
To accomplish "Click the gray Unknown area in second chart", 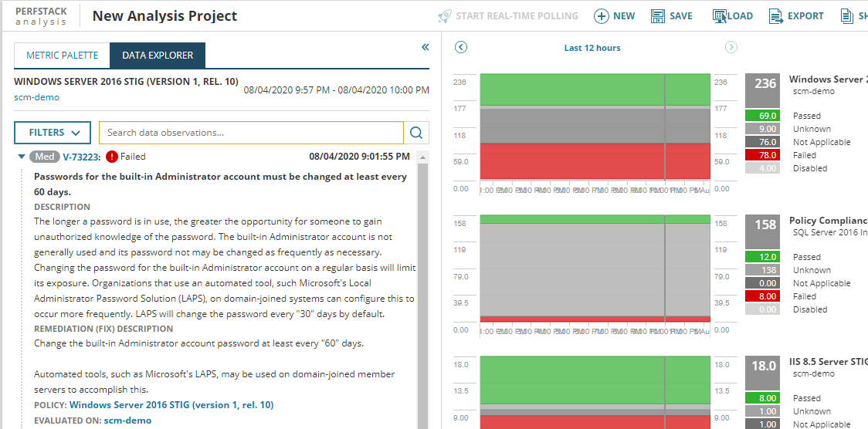I will pyautogui.click(x=595, y=270).
